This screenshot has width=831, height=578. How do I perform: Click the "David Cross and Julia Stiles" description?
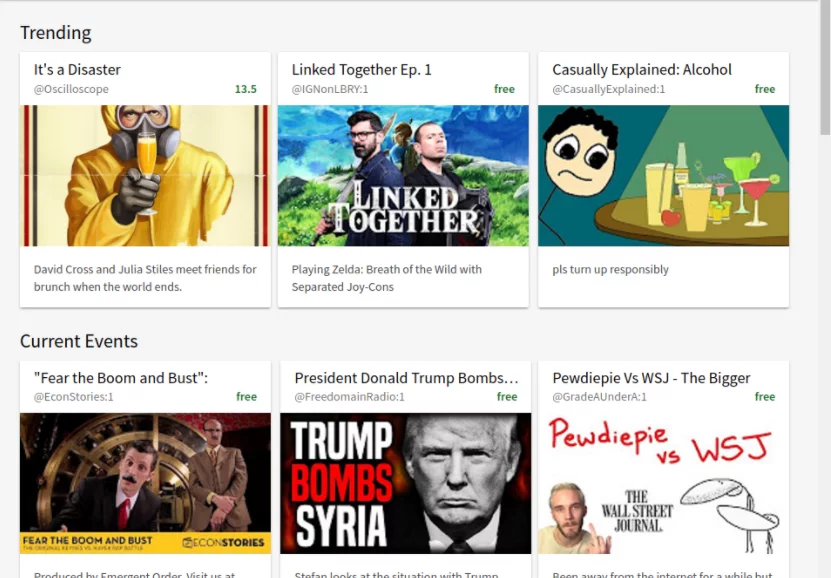coord(145,278)
